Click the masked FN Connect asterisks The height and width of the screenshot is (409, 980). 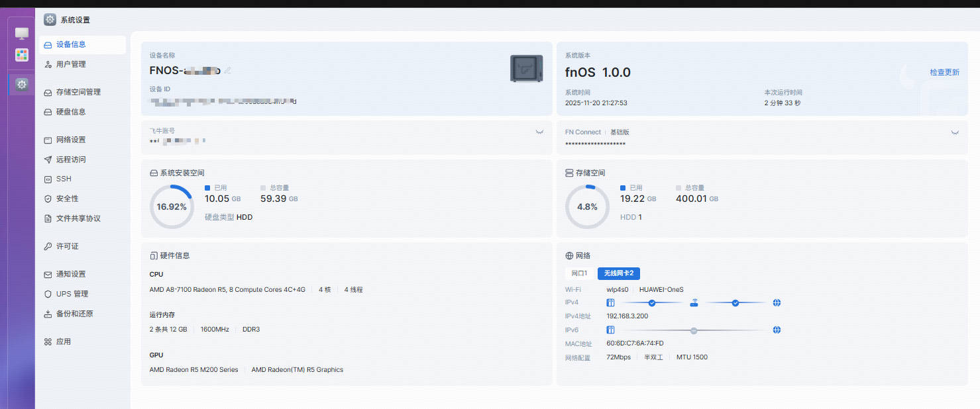pyautogui.click(x=595, y=144)
